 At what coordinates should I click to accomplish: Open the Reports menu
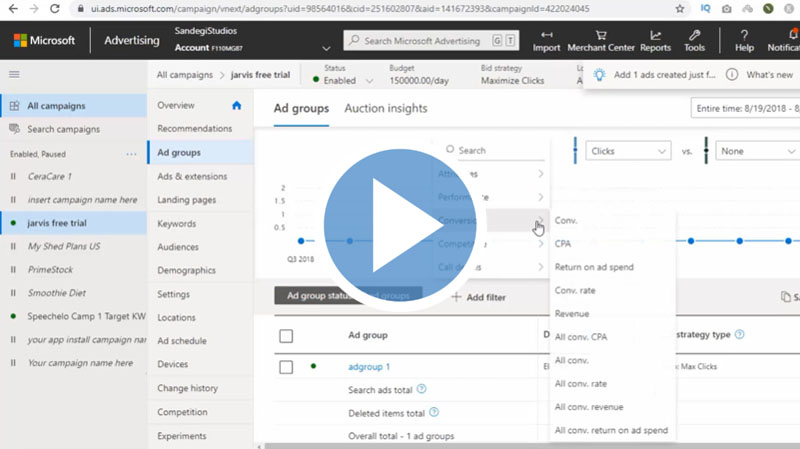(656, 41)
